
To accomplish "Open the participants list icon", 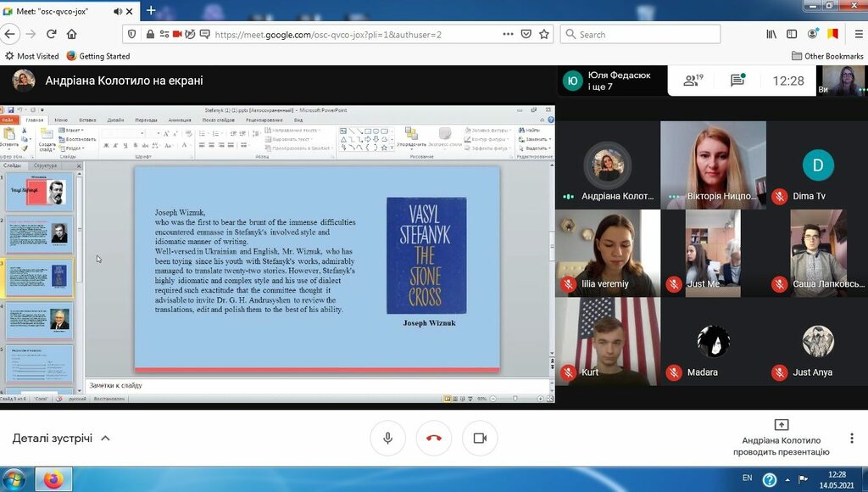I will pyautogui.click(x=693, y=81).
